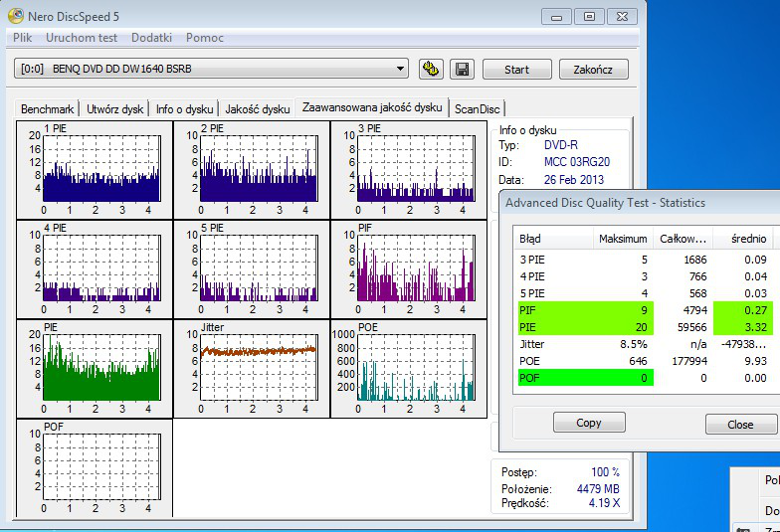Click the Jitter maximum 8.5%

tap(633, 344)
